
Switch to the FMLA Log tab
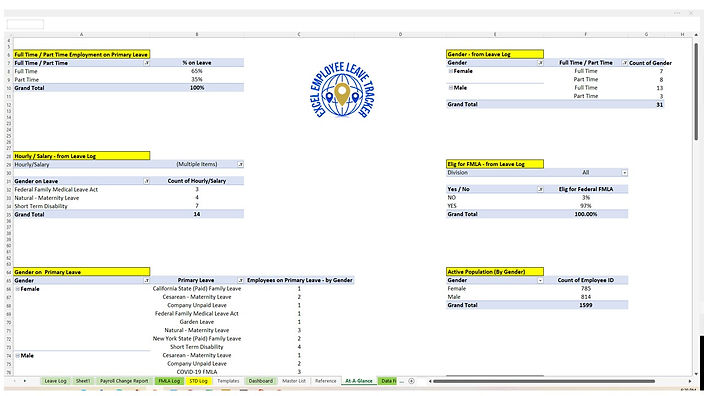pyautogui.click(x=169, y=381)
